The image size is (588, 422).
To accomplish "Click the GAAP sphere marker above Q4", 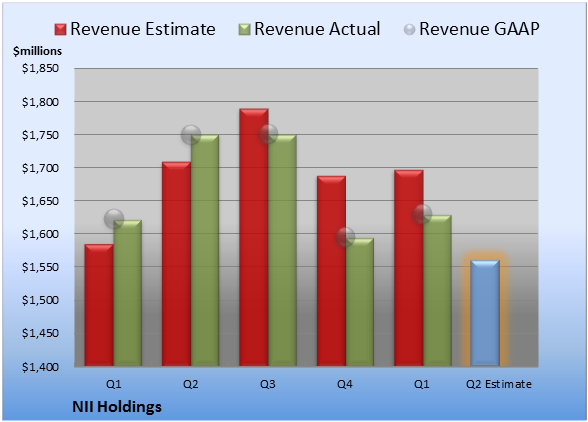I will coord(345,237).
